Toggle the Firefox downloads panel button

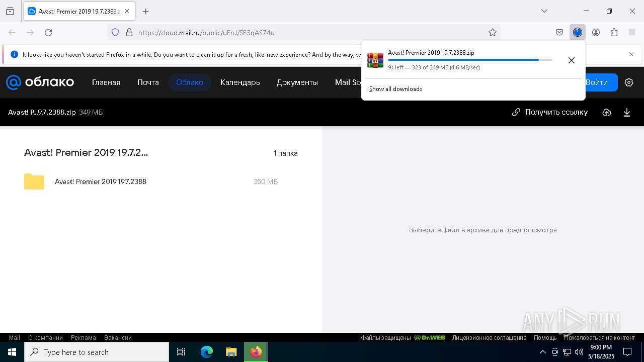[x=578, y=33]
